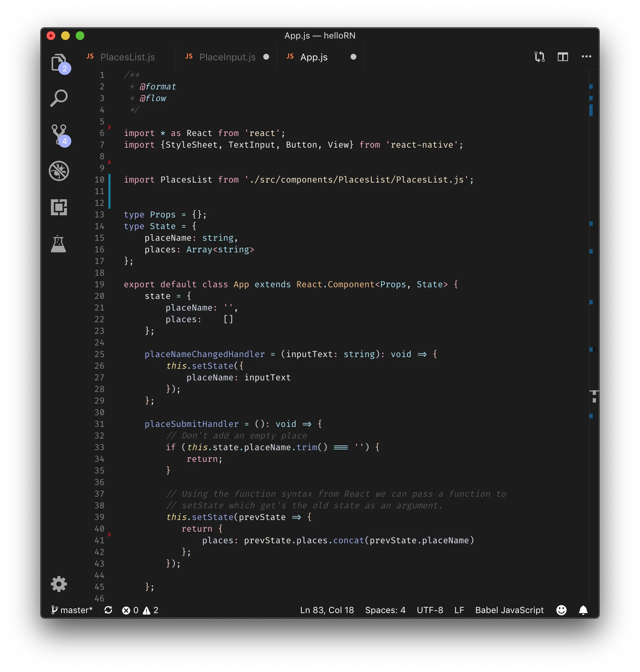Click the 'Don't add an empty place' comment
Screen dimensions: 640x672
[237, 436]
